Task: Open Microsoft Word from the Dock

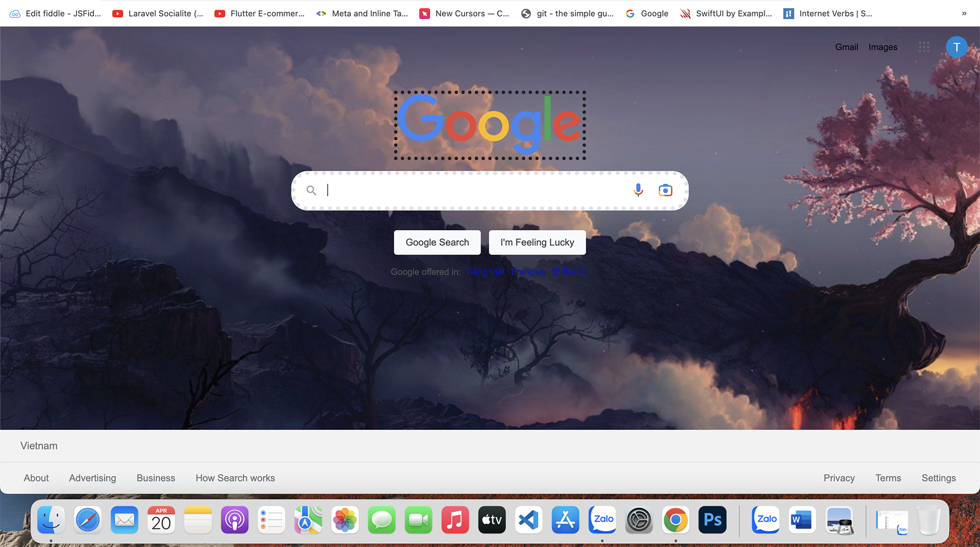Action: [x=802, y=520]
